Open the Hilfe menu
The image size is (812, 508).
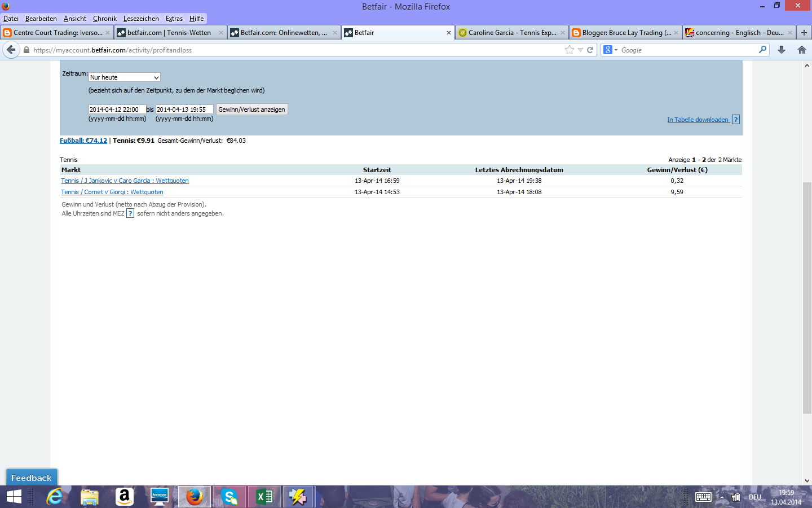click(x=197, y=19)
